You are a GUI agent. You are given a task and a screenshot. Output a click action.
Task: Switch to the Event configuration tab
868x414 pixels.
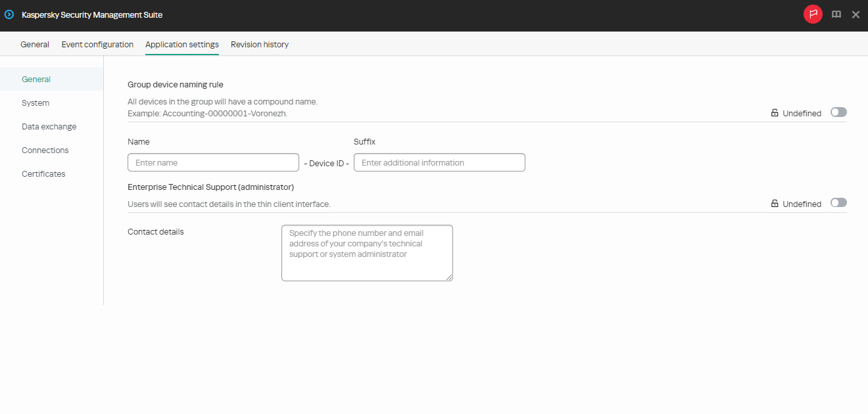click(97, 44)
